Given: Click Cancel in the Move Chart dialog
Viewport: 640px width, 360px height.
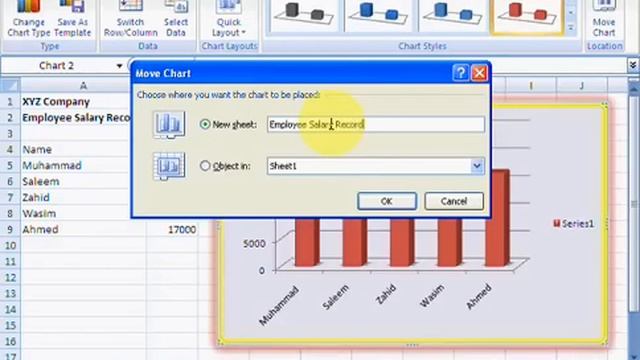Looking at the screenshot, I should click(x=454, y=201).
